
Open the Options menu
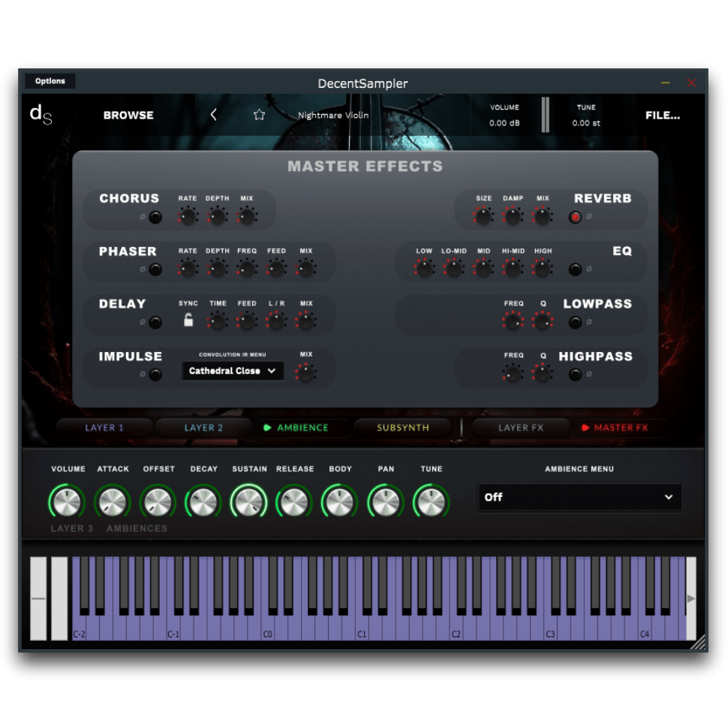coord(50,81)
